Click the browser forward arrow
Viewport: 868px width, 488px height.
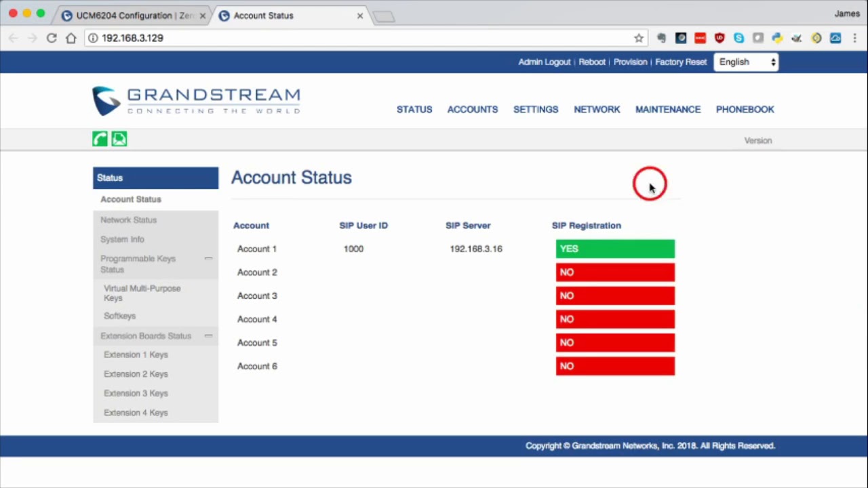(32, 38)
